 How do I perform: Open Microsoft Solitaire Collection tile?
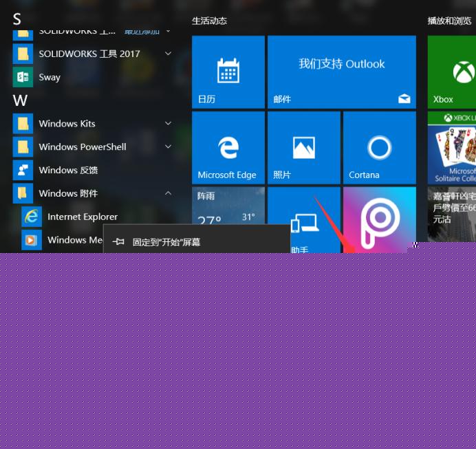coord(452,147)
